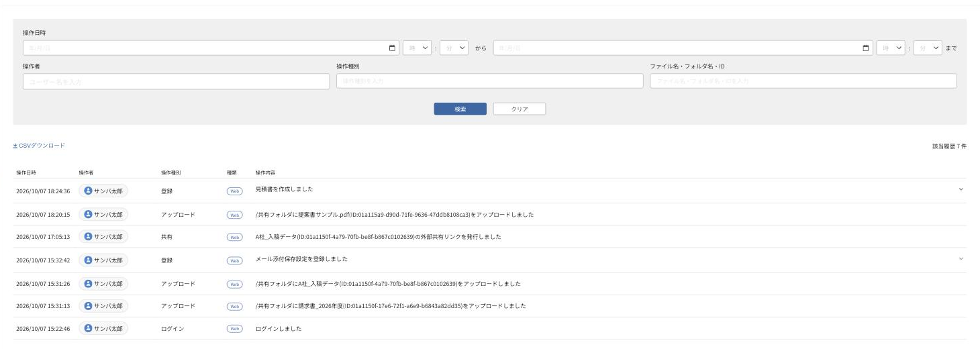The image size is (980, 349).
Task: Click user avatar icon in 18:24:36 row
Action: tap(88, 191)
